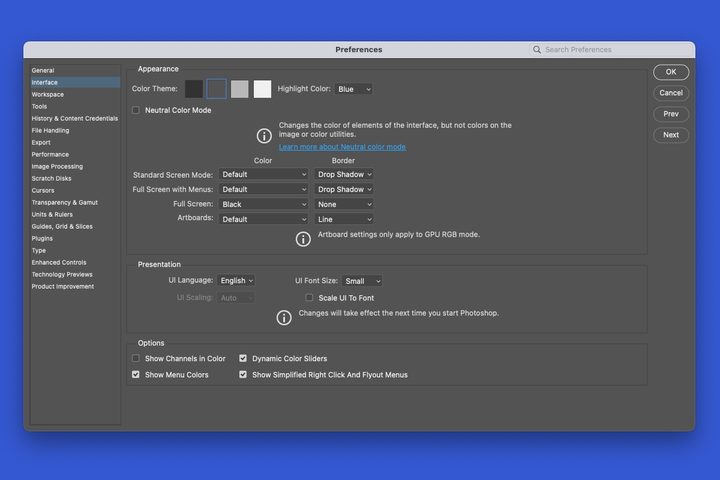The height and width of the screenshot is (480, 720).
Task: Click the OK button
Action: [x=671, y=72]
